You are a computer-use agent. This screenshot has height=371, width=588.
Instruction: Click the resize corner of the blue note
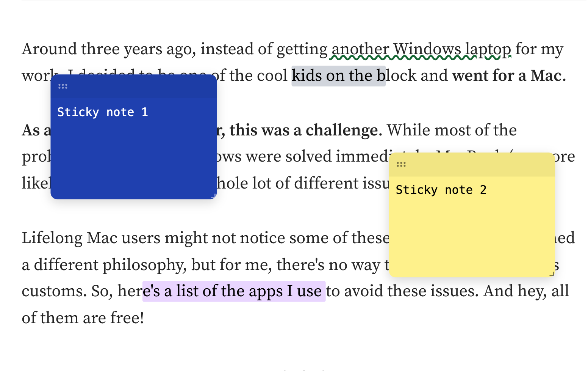coord(214,196)
